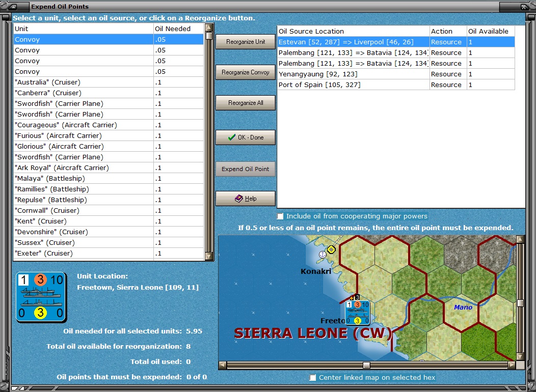Click the map vertical scrollbar thumb
The image size is (536, 392).
[x=520, y=303]
